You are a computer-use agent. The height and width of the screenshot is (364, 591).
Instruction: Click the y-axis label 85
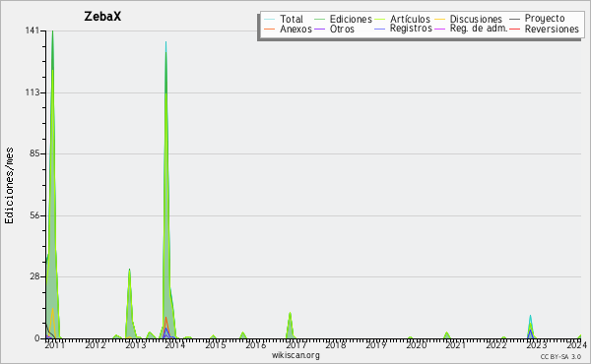[x=34, y=153]
